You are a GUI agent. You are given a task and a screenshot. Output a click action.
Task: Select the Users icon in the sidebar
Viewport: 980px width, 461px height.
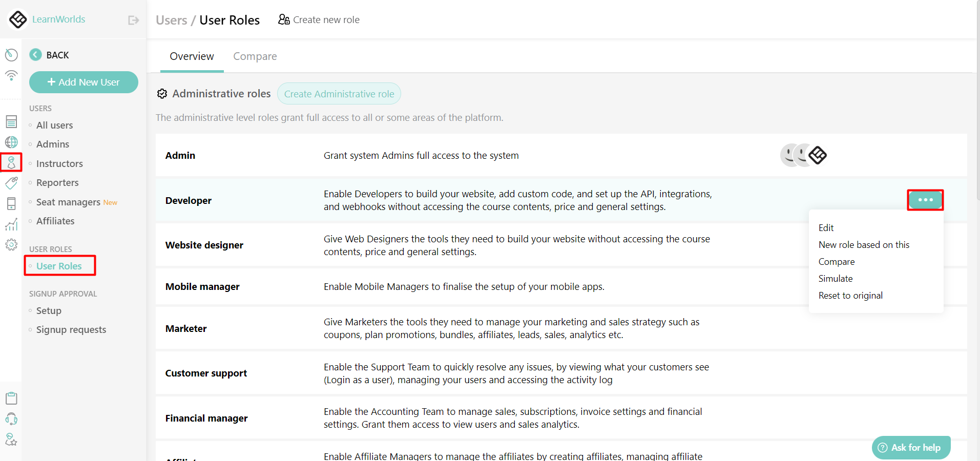click(x=11, y=162)
